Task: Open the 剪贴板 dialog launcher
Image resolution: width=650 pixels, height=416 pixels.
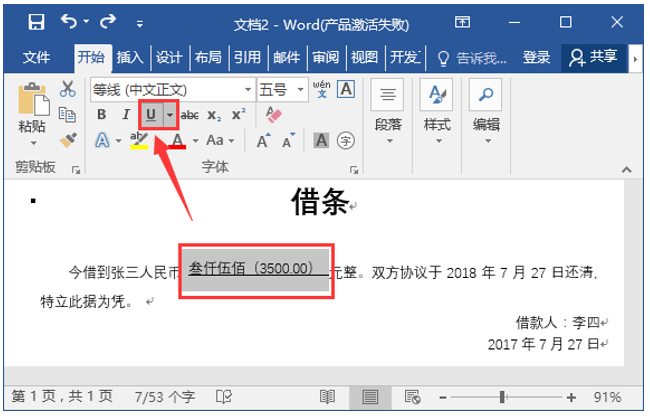Action: click(76, 169)
